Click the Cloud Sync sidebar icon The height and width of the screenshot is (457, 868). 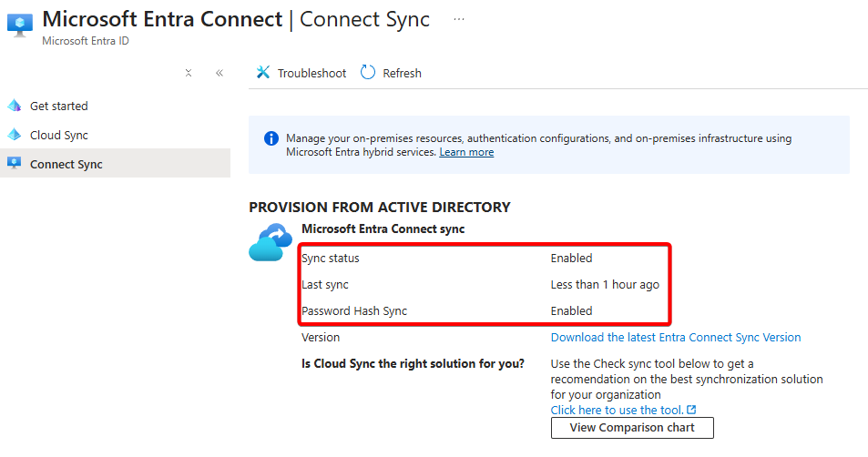tap(14, 135)
